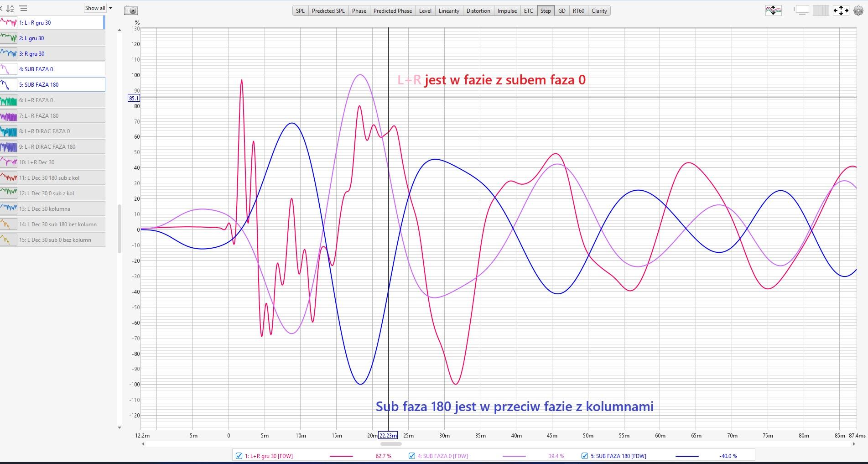The height and width of the screenshot is (464, 868).
Task: Click the grid columns display icon
Action: click(821, 10)
